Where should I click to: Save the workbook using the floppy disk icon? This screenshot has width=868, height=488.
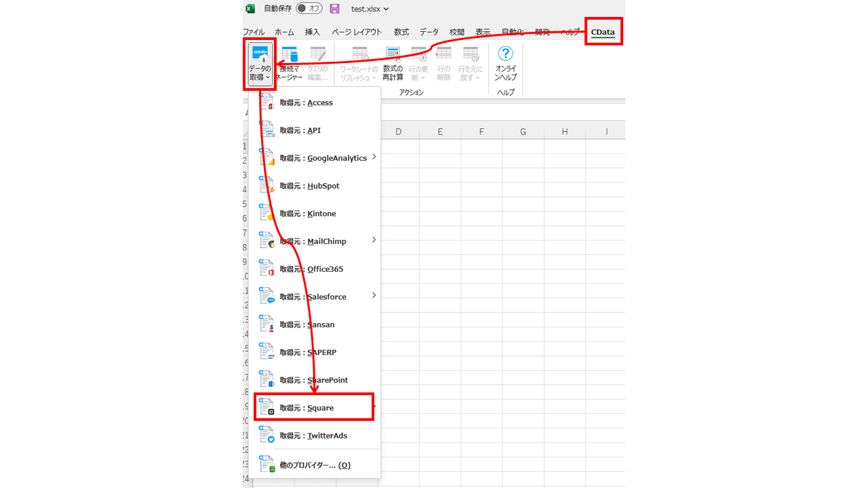tap(334, 9)
